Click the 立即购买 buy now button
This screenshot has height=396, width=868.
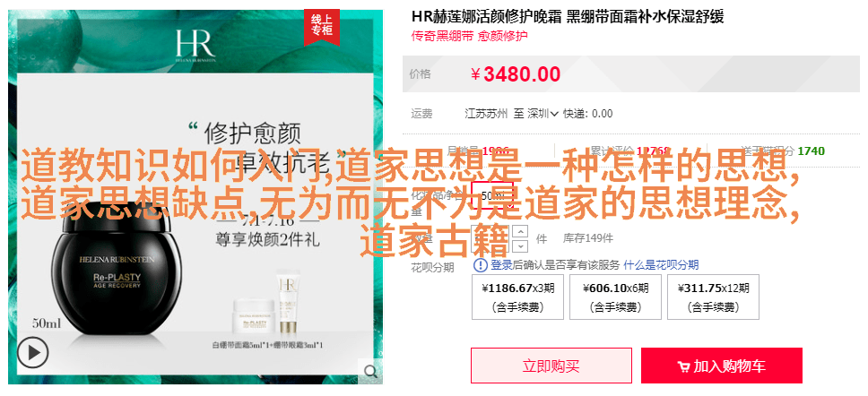tap(551, 366)
